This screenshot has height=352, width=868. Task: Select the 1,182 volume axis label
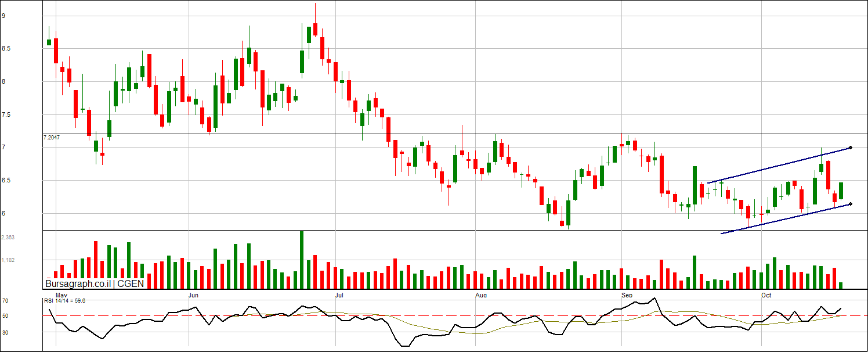[8, 260]
